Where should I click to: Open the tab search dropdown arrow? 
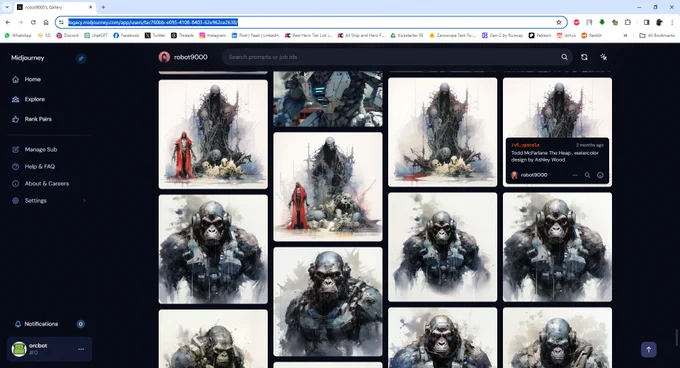7,7
